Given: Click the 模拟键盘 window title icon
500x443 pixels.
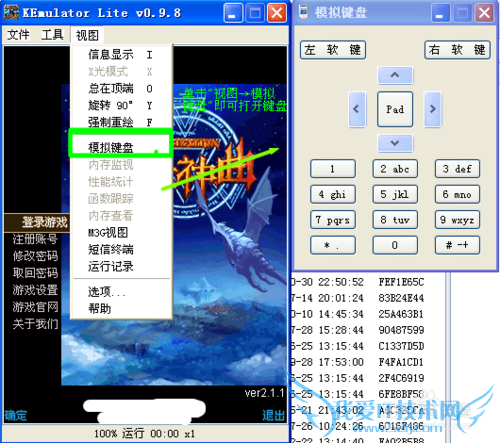Looking at the screenshot, I should pos(303,13).
